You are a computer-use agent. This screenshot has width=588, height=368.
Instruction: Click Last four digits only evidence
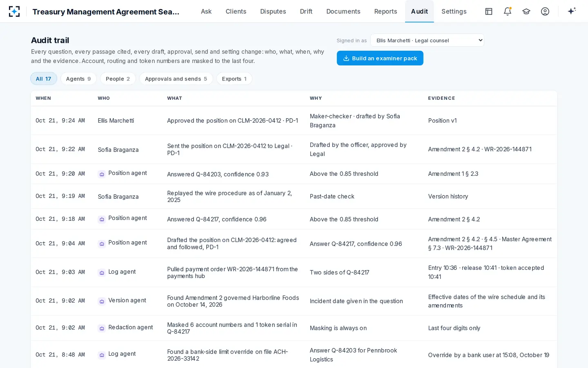point(454,328)
